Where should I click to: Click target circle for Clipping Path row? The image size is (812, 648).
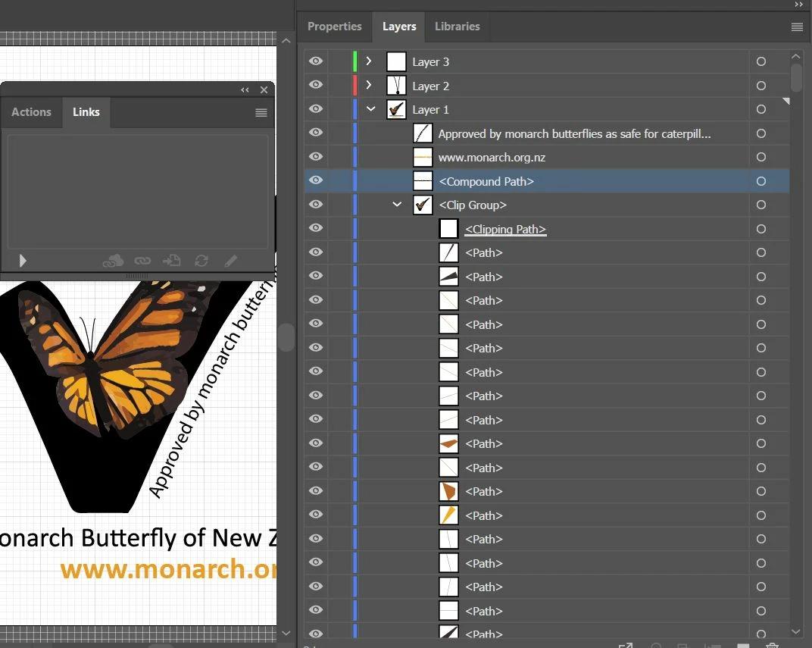[760, 229]
